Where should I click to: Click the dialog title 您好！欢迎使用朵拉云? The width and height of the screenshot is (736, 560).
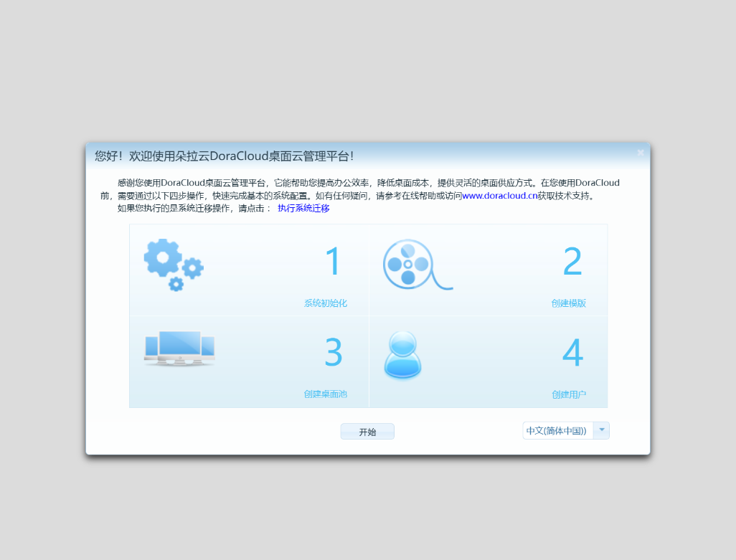(224, 156)
